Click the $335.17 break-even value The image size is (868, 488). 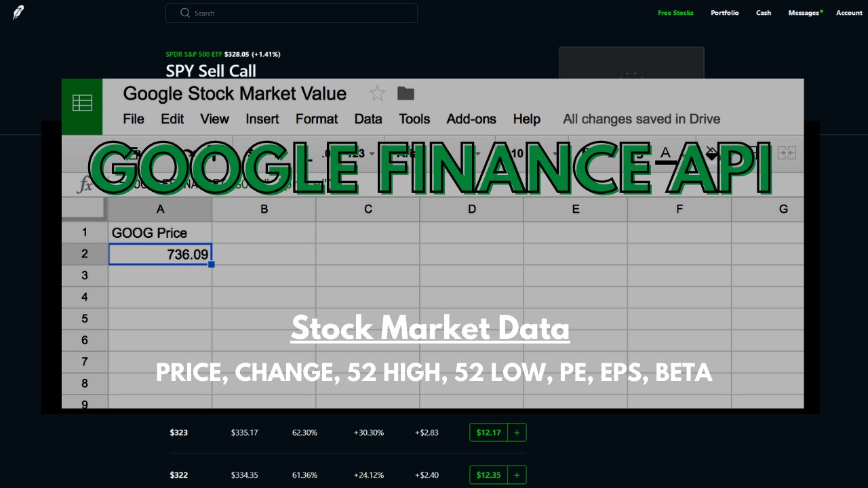pos(245,432)
